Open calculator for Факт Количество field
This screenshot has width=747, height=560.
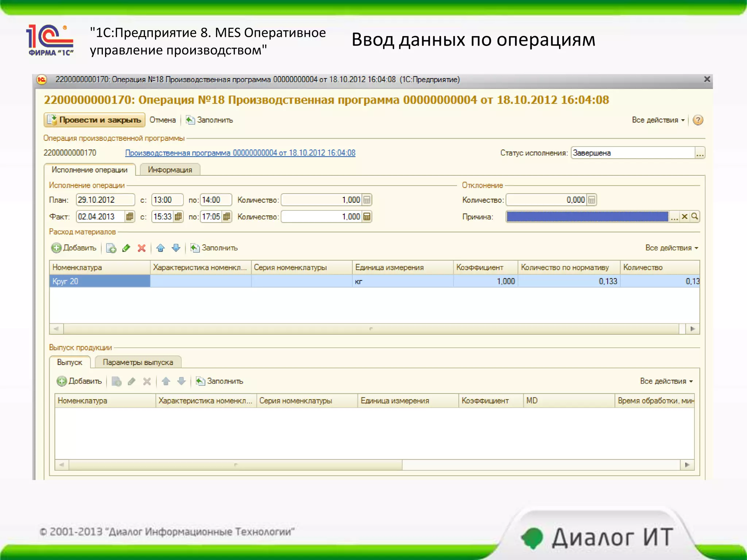(367, 217)
